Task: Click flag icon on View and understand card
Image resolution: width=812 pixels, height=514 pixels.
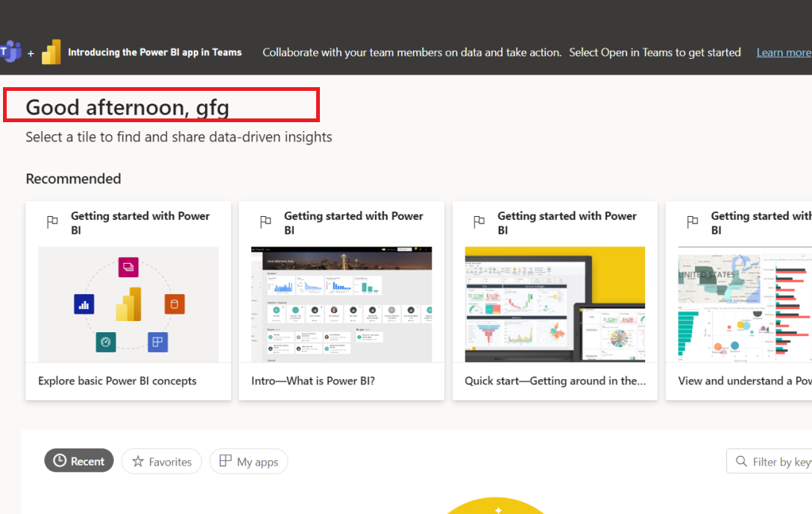Action: pos(693,222)
